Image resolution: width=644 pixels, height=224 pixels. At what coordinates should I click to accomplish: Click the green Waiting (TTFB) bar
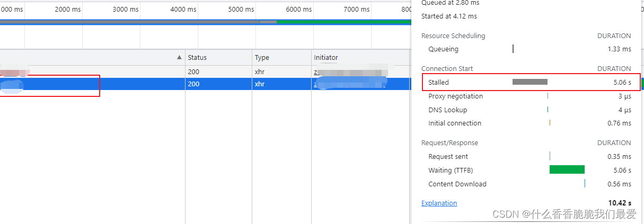coord(567,170)
